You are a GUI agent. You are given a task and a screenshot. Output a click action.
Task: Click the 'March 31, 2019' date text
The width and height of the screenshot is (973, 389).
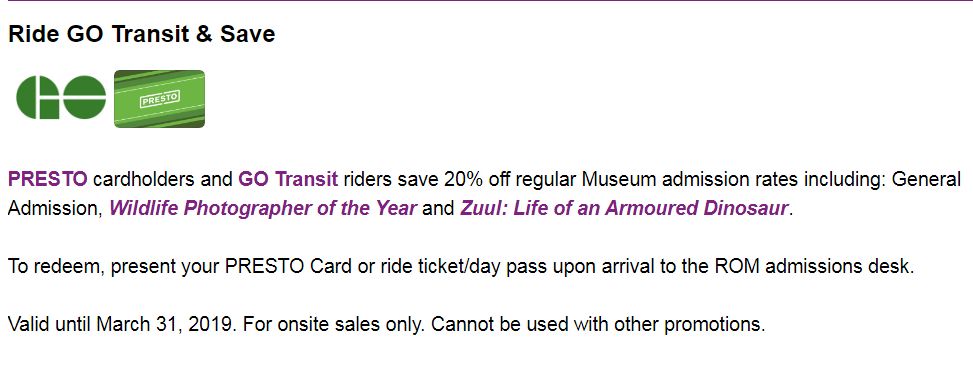pos(166,324)
